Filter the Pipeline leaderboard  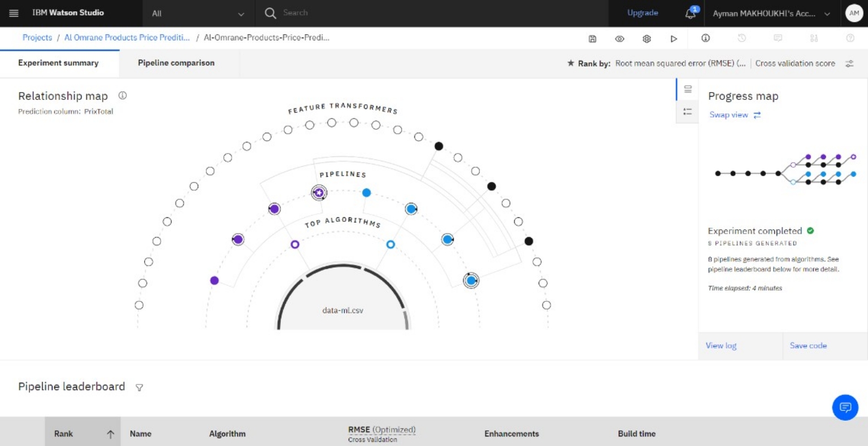tap(139, 387)
